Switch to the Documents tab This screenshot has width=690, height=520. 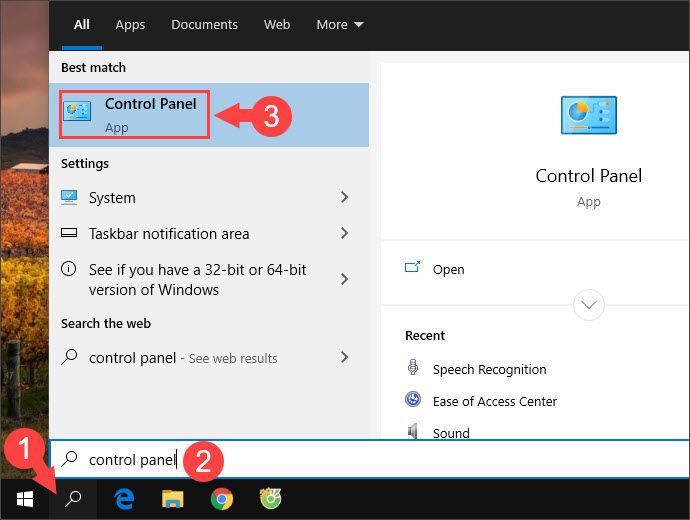(203, 24)
